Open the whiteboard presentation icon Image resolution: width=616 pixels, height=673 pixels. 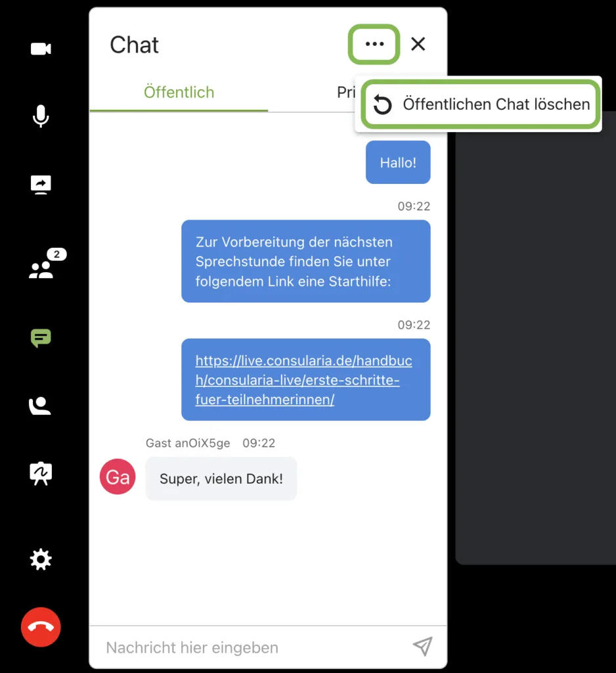pyautogui.click(x=41, y=474)
